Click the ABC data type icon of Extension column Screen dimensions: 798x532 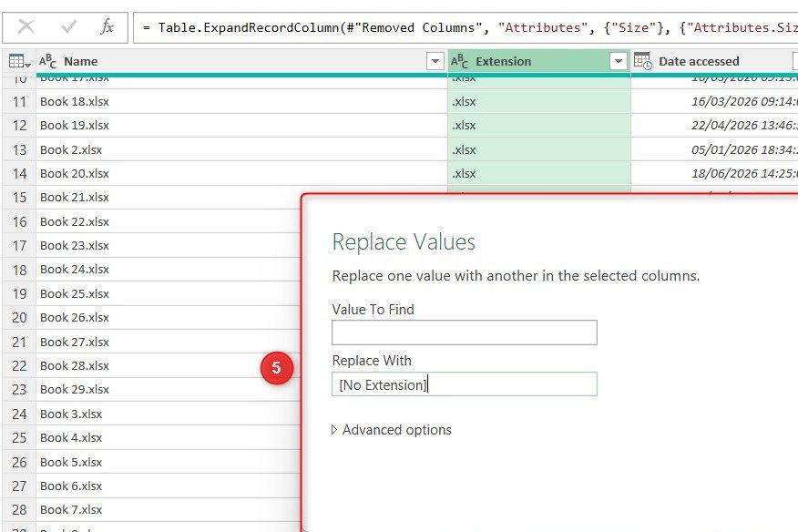tap(459, 62)
